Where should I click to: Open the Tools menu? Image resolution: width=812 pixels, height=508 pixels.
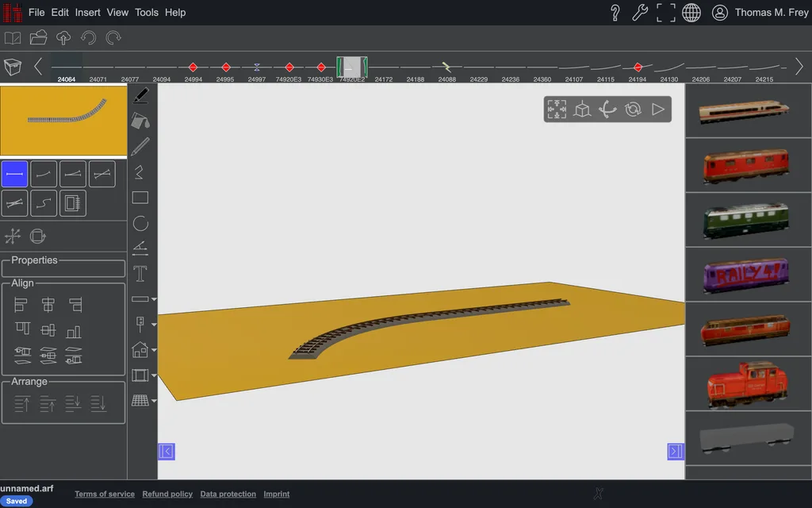pos(147,13)
